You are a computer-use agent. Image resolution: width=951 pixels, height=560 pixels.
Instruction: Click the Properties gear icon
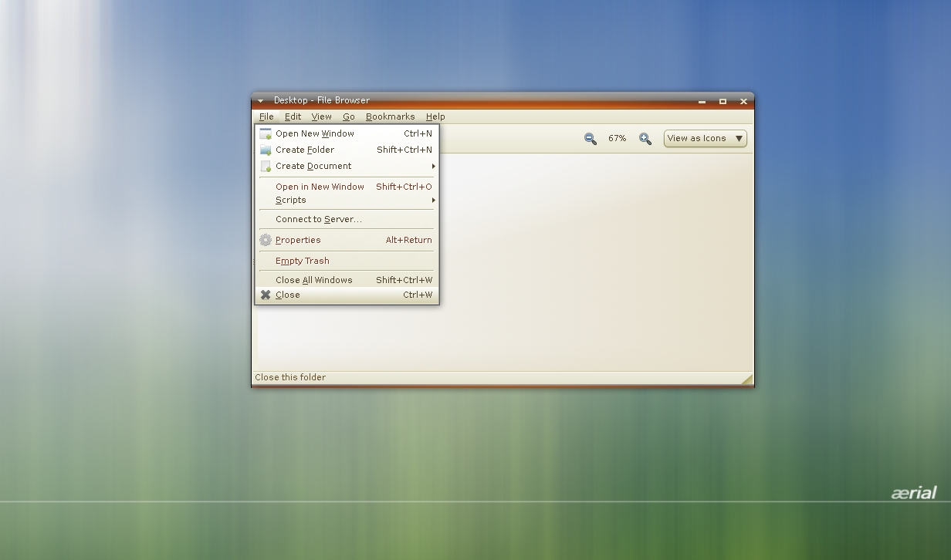[266, 240]
